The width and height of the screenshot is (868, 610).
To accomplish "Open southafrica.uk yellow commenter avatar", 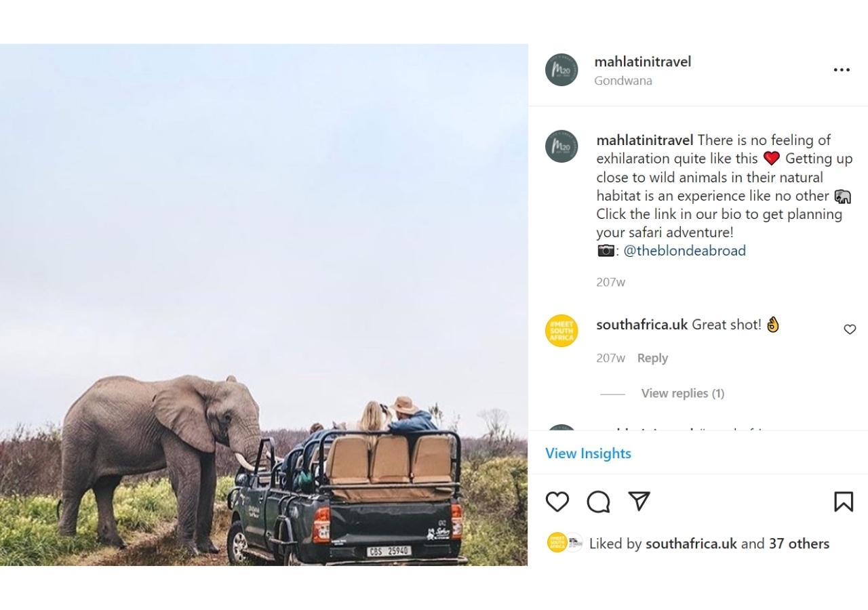I will [561, 331].
